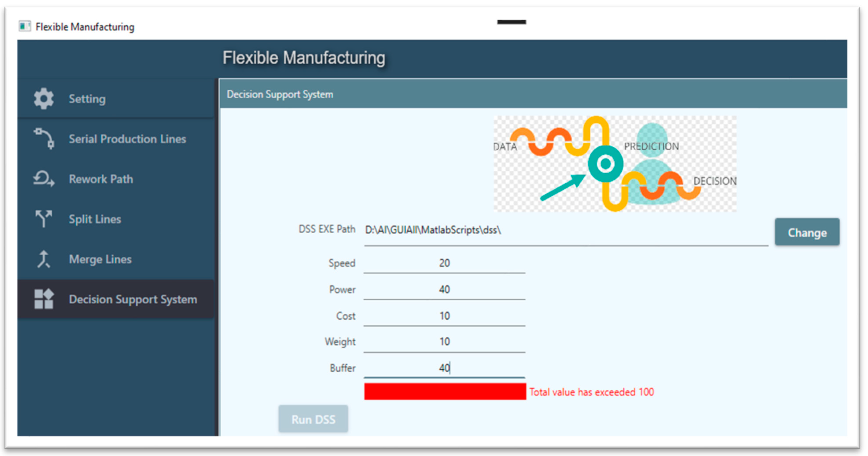Click the Split Lines fork icon

click(44, 219)
